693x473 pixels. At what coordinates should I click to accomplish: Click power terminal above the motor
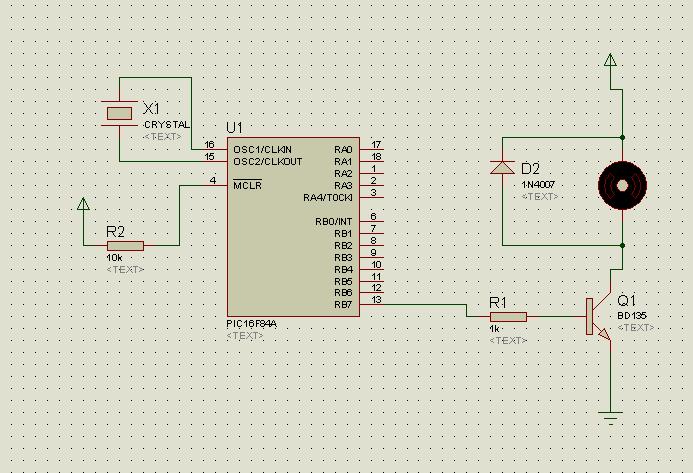[610, 60]
